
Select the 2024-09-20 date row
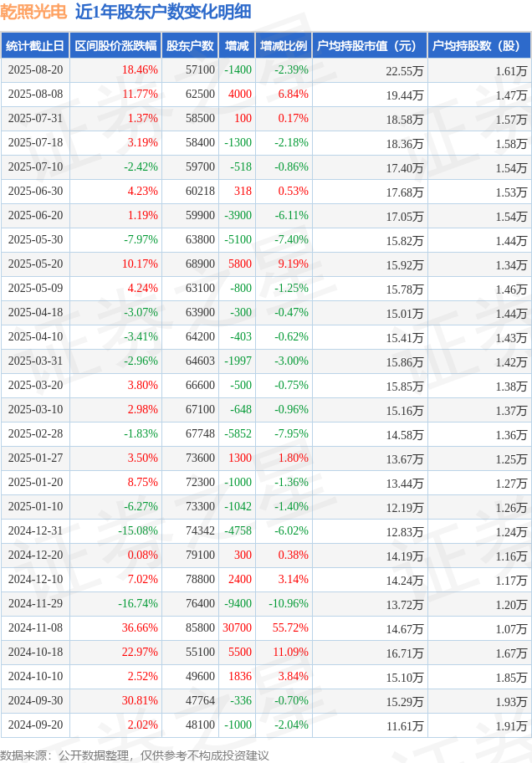pos(266,725)
